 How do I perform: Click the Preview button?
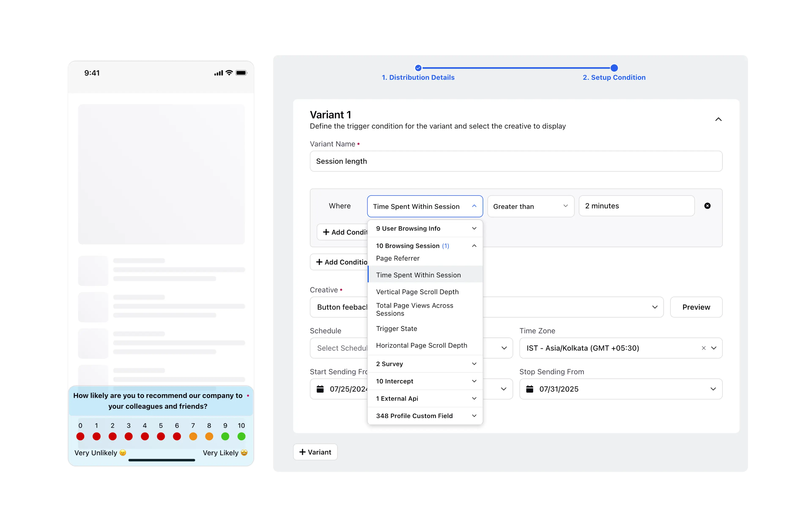point(696,307)
